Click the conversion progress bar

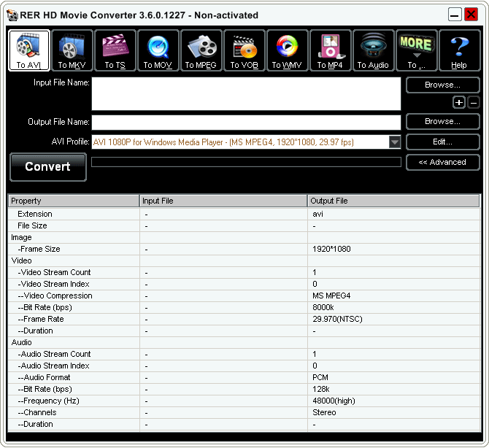(246, 162)
